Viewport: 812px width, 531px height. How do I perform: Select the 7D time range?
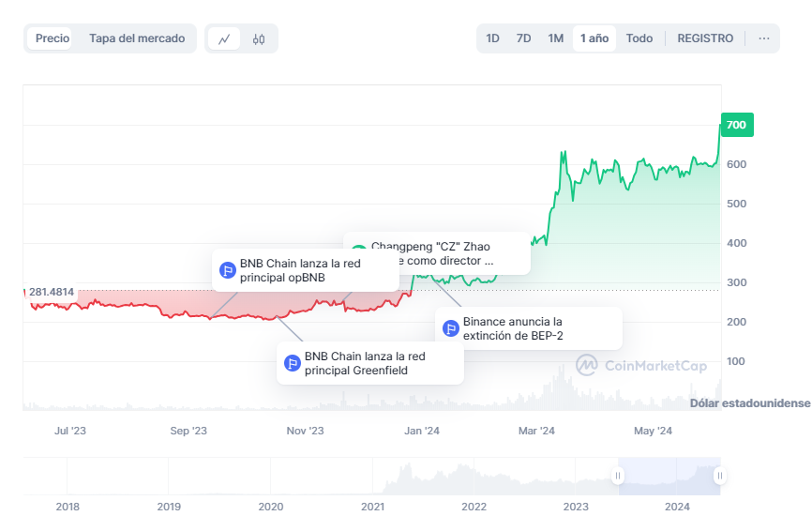(523, 38)
